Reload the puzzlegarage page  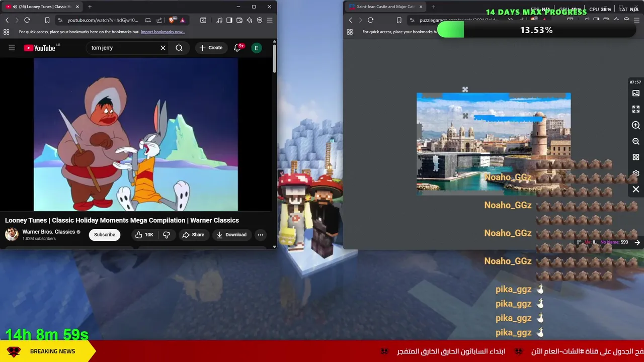pyautogui.click(x=370, y=20)
